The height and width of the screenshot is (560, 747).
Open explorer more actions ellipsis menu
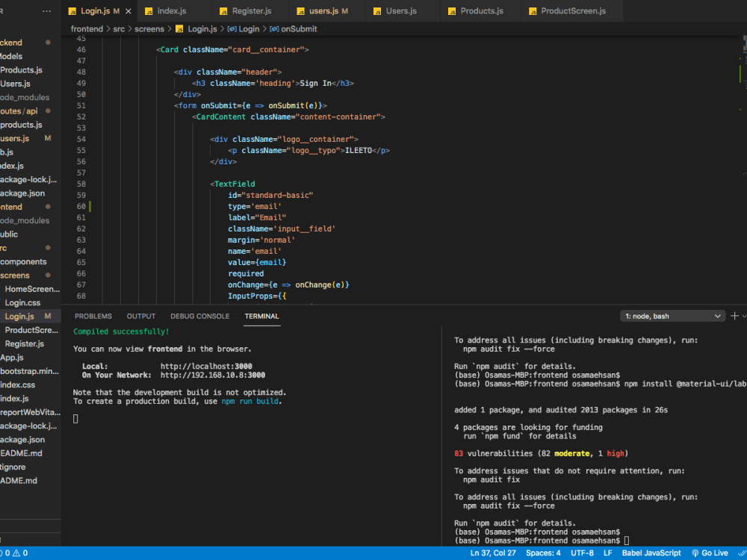click(47, 11)
